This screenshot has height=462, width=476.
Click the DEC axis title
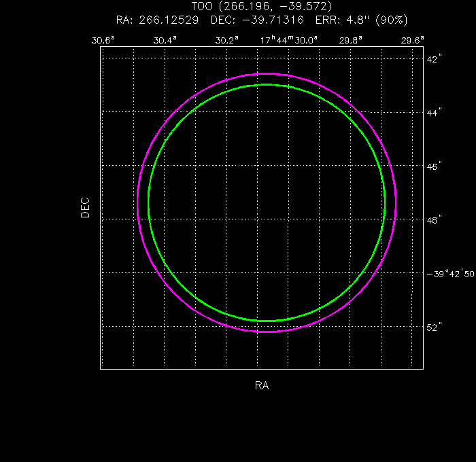click(85, 208)
